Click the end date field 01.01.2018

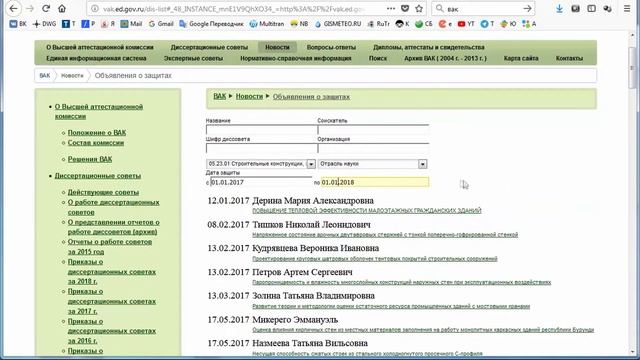(x=375, y=182)
